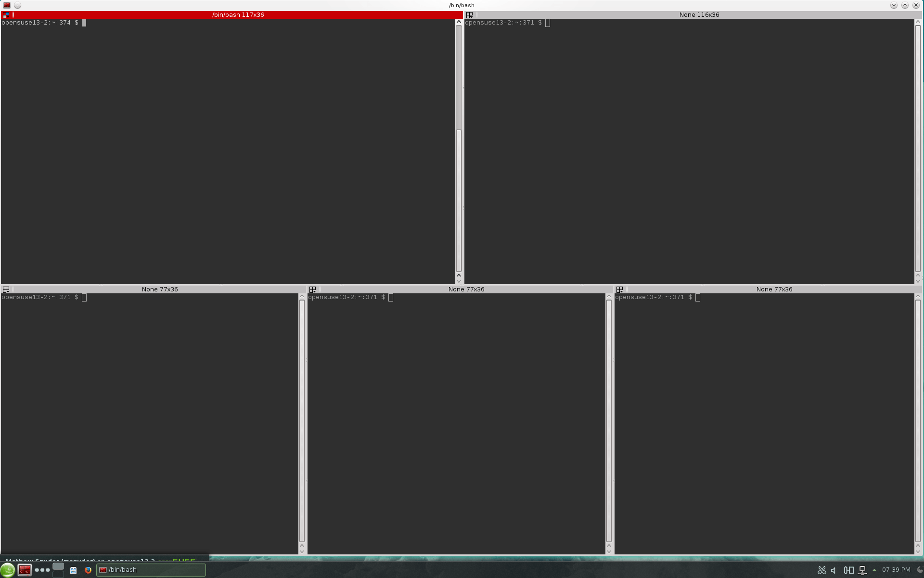This screenshot has height=578, width=924.
Task: Click the 07:39 PM clock
Action: click(896, 570)
